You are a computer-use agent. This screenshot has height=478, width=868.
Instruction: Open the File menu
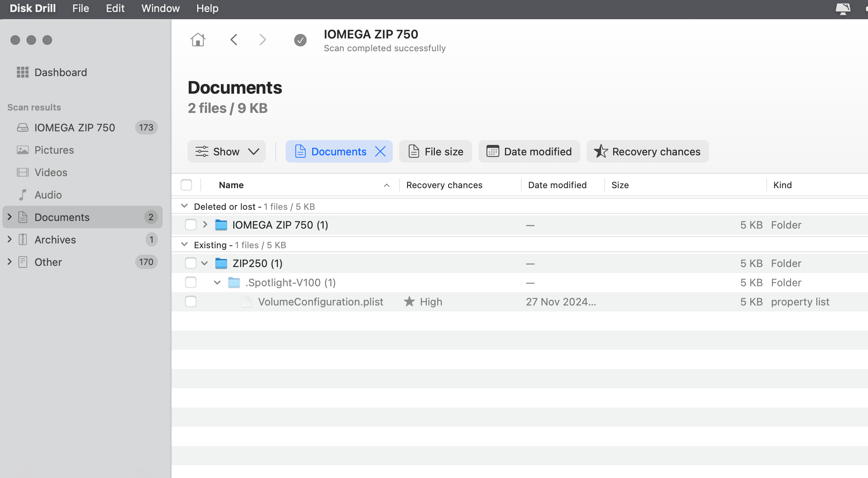81,8
